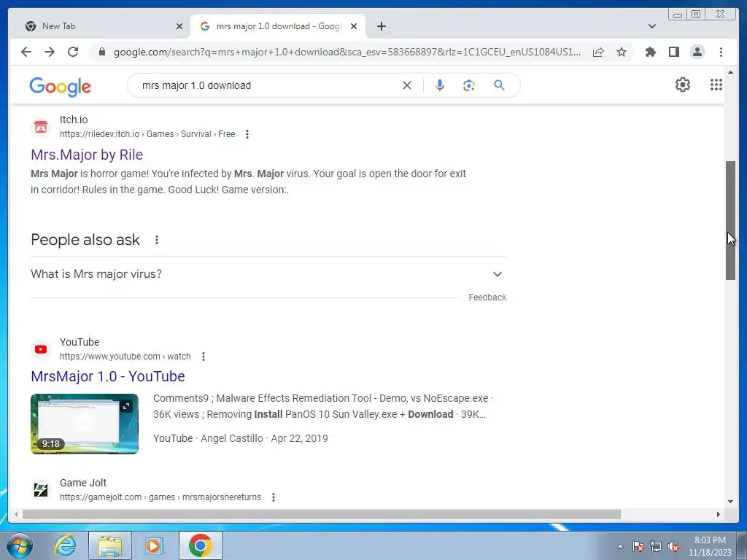Close the mrs major 1.0 download tab
Image resolution: width=747 pixels, height=560 pixels.
click(354, 26)
